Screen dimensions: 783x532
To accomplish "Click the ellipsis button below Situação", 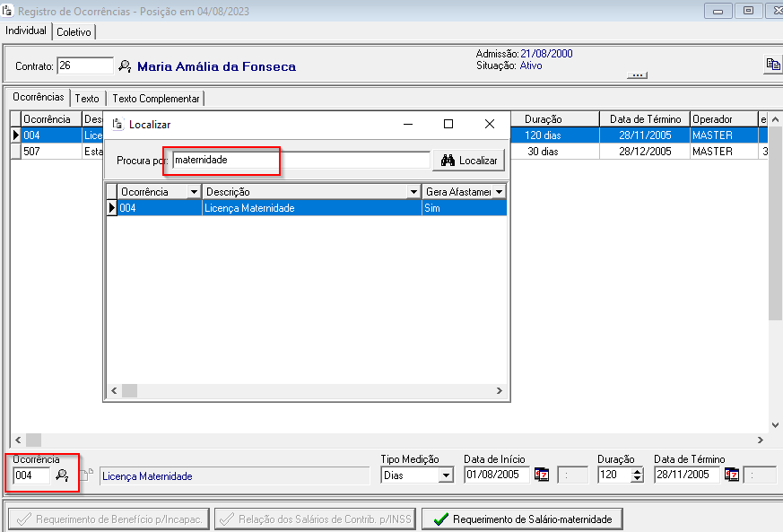I will 638,75.
